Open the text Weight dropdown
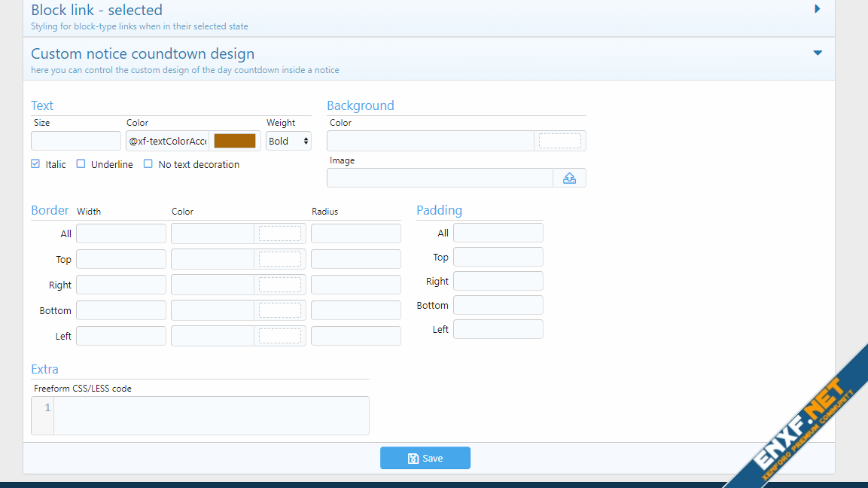The width and height of the screenshot is (868, 488). coord(288,141)
